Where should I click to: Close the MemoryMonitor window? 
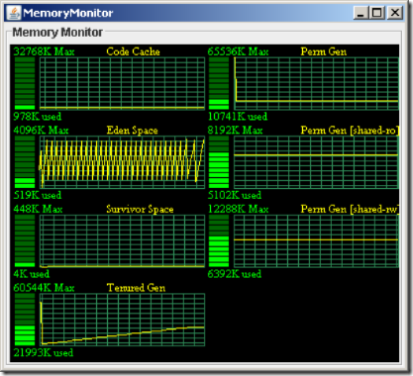pos(395,13)
